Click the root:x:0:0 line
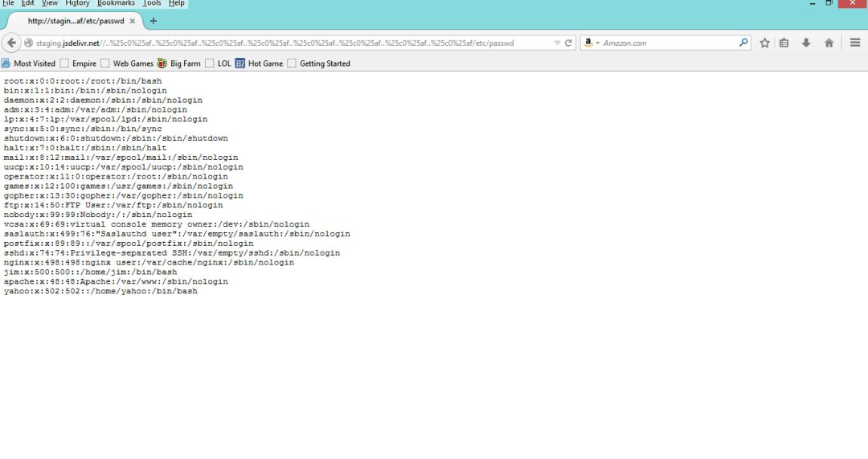This screenshot has width=868, height=459. (x=83, y=81)
